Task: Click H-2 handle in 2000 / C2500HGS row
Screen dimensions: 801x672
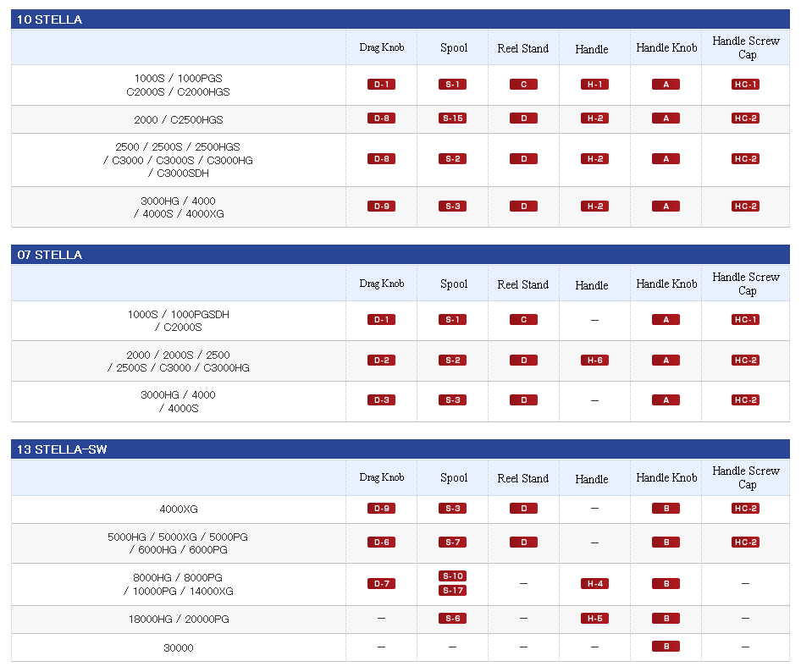Action: pyautogui.click(x=594, y=118)
